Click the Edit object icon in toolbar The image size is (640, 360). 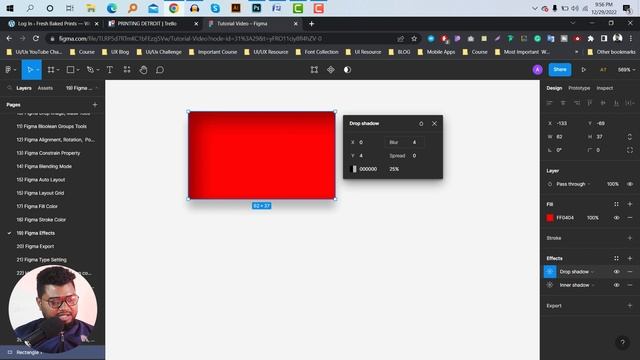click(314, 70)
